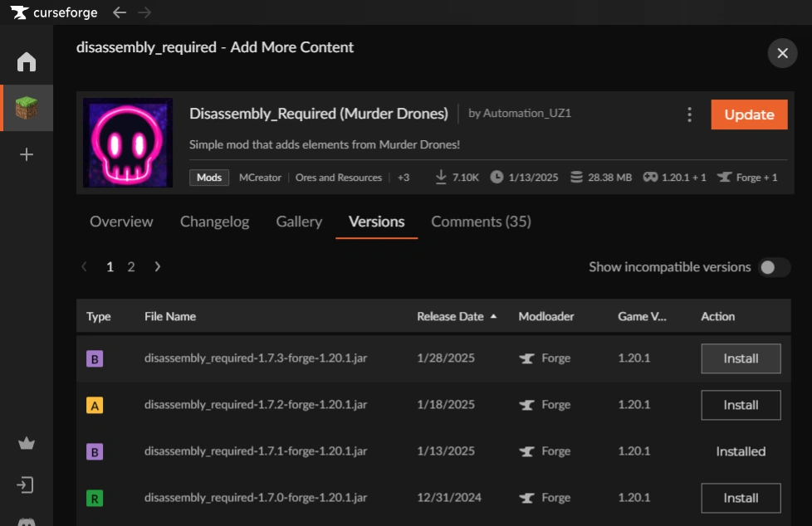Toggle Show incompatible versions switch
This screenshot has height=526, width=812.
pyautogui.click(x=774, y=267)
